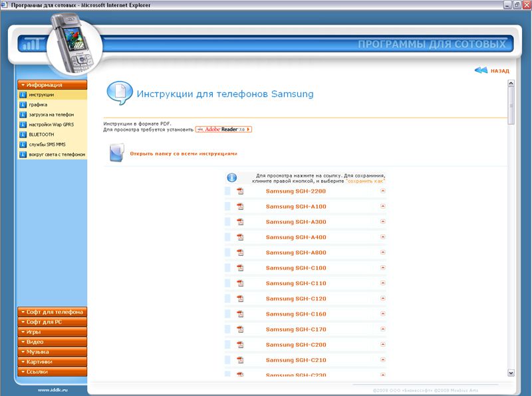The image size is (532, 396).
Task: Click the PDF icon next to Samsung SGH-2200
Action: pyautogui.click(x=241, y=191)
